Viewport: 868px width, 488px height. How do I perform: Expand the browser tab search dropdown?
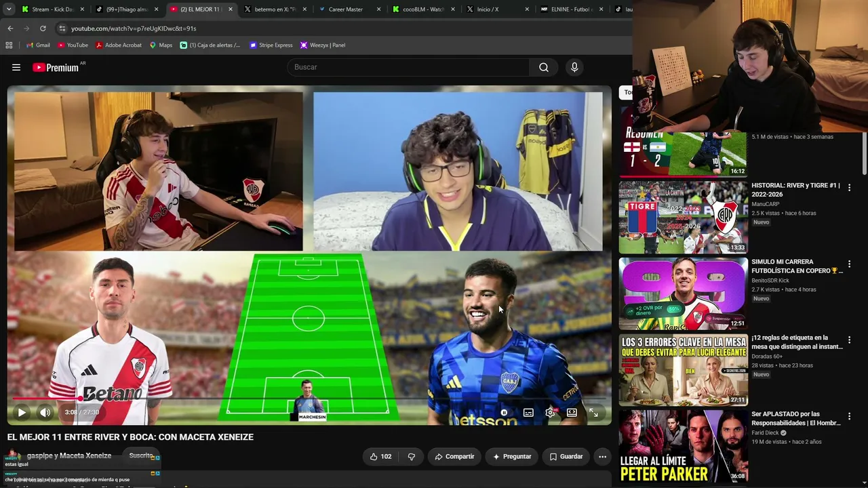click(9, 9)
